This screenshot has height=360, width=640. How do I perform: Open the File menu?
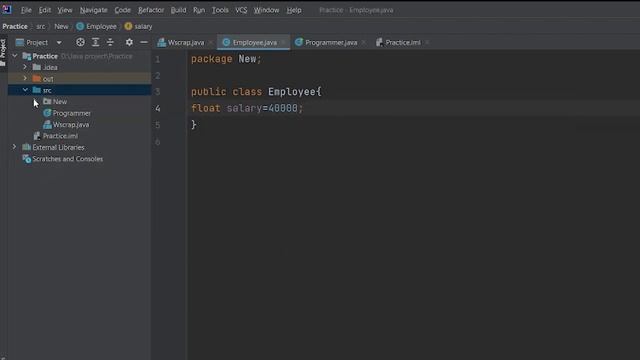click(26, 10)
